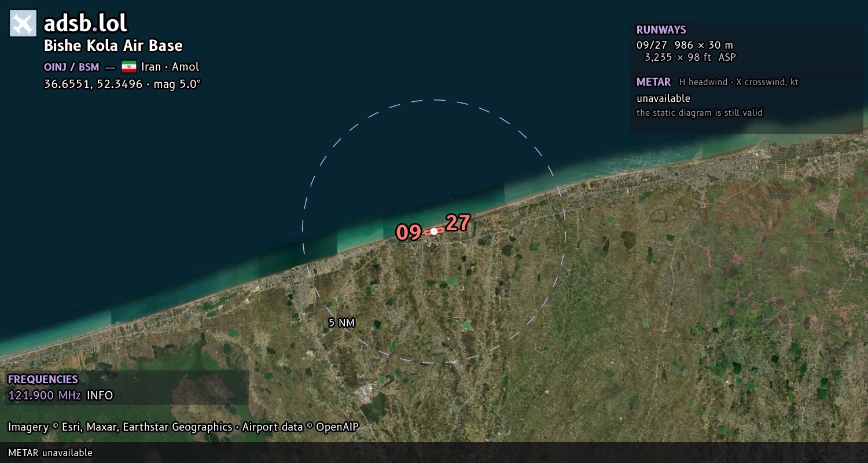Click the METAR unavailable status bar
Viewport: 868px width, 463px height.
[434, 453]
